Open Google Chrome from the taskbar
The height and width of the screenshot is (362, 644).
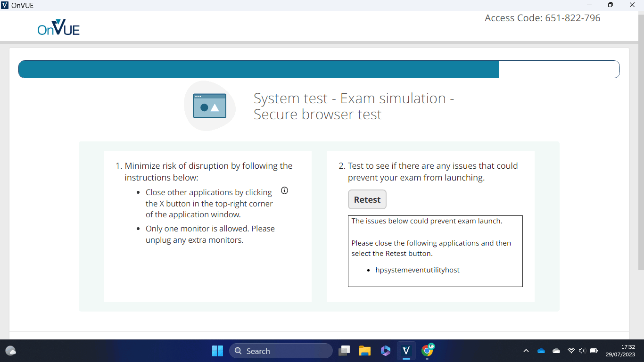428,350
